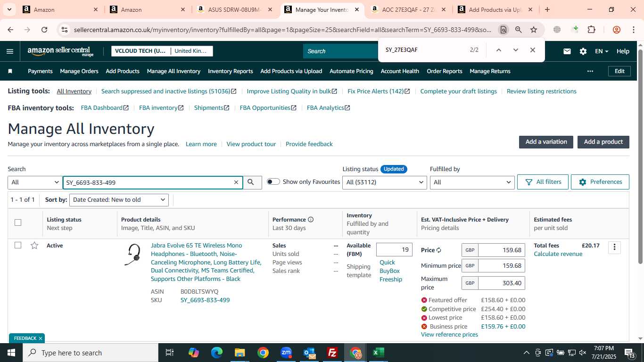This screenshot has height=362, width=644.
Task: Open the Preferences button
Action: 600,182
